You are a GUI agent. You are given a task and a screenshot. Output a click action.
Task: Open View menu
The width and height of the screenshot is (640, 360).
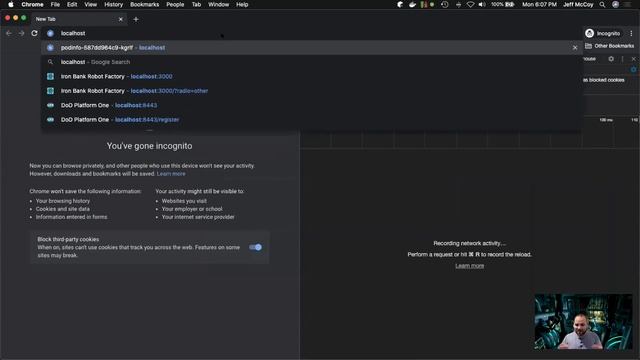(91, 4)
